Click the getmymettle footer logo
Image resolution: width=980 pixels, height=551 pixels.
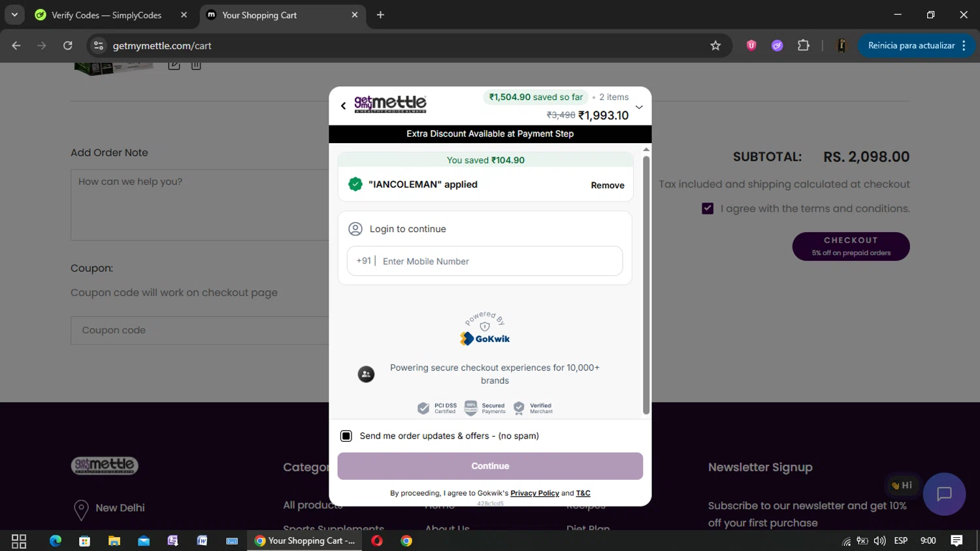pos(105,465)
